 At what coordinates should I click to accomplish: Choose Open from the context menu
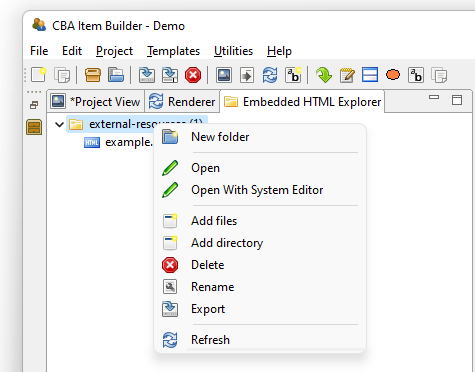260,168
